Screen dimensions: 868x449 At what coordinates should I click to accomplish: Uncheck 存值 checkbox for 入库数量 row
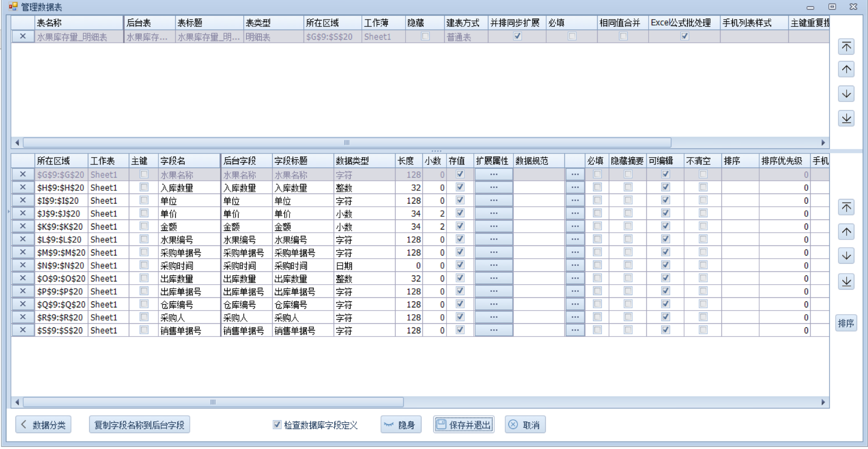[x=460, y=187]
